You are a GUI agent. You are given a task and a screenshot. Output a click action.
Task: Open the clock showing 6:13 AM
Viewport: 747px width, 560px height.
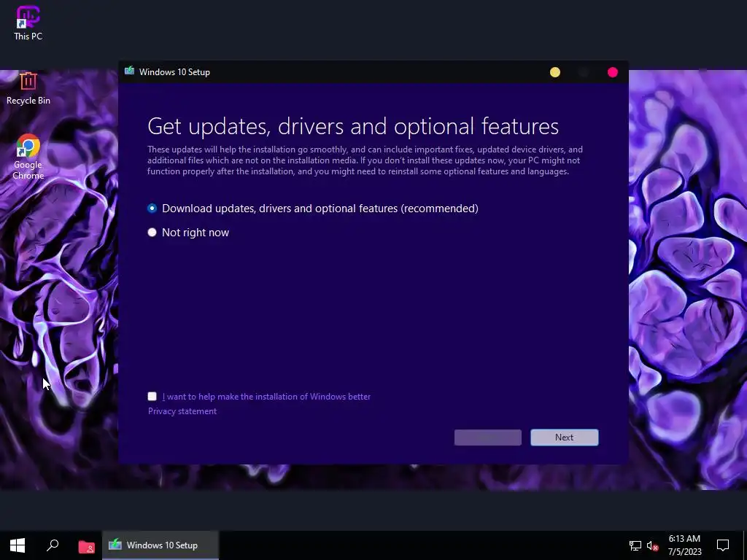tap(684, 545)
